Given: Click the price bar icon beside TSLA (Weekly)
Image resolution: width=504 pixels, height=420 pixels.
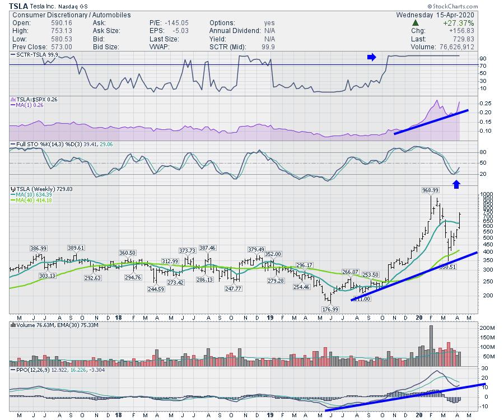Looking at the screenshot, I should coord(13,190).
